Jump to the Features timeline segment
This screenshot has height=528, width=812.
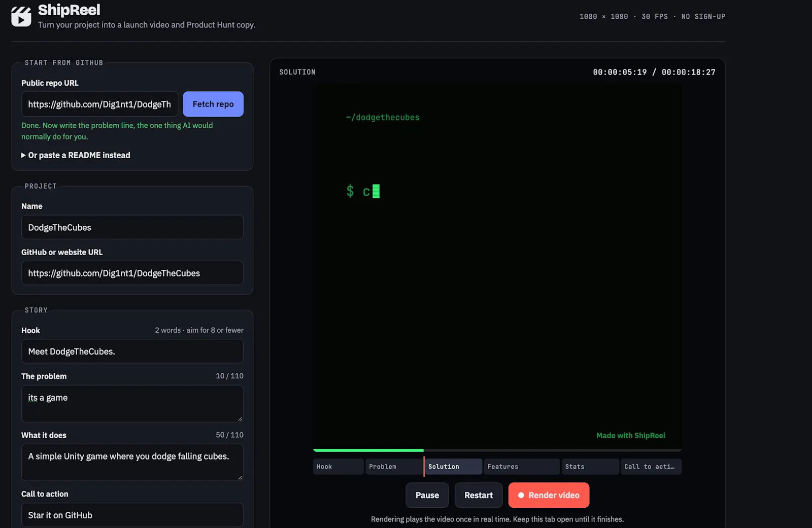[522, 467]
